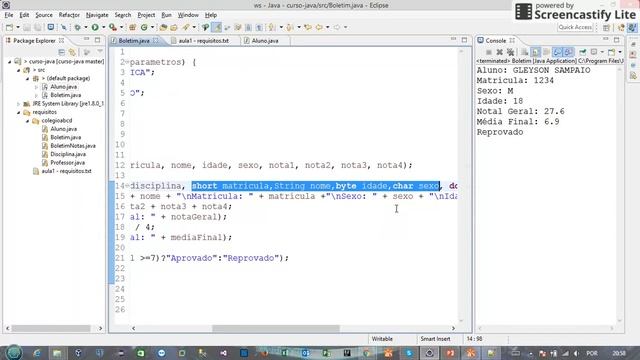Viewport: 640px width, 360px height.
Task: Toggle Mark Occurrences highlighter icon
Action: click(217, 27)
